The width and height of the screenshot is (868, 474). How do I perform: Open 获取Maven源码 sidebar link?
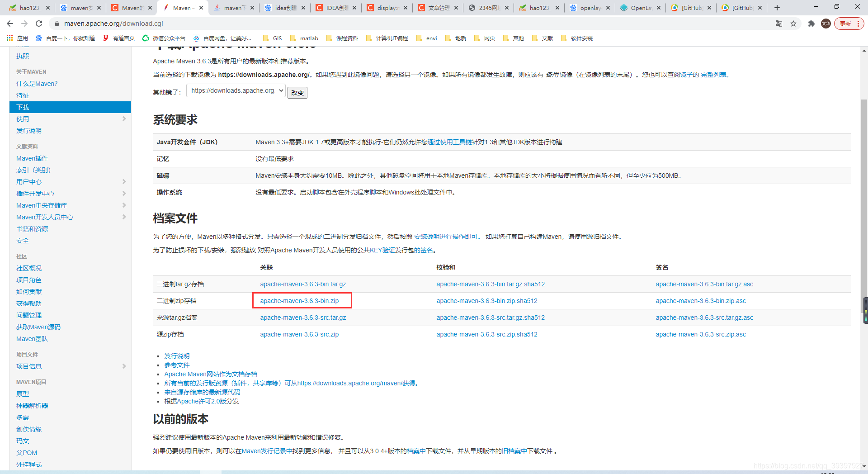pos(38,327)
